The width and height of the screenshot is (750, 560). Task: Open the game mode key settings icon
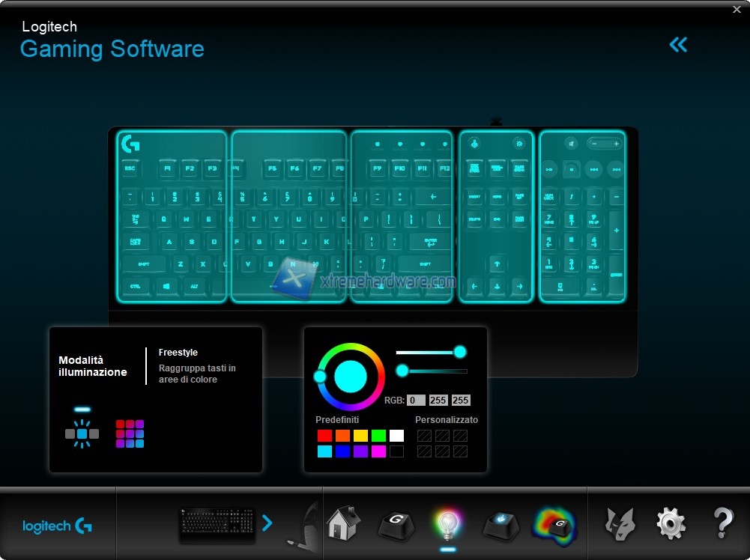[x=500, y=523]
